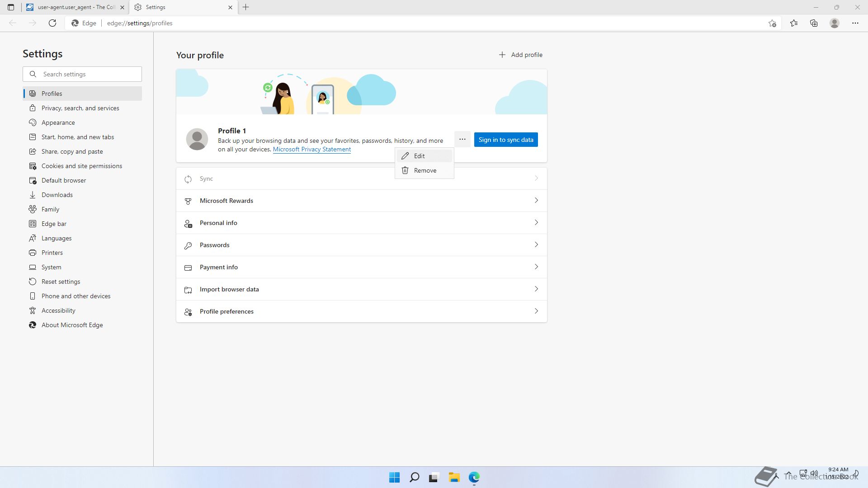Click the Accessibility icon in sidebar

33,310
